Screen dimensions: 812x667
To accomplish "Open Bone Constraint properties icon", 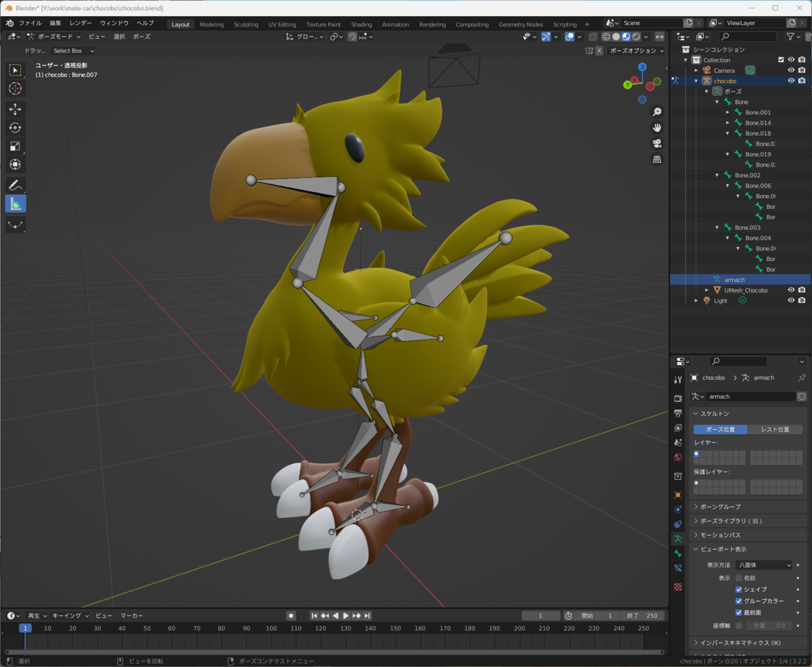I will [x=678, y=568].
